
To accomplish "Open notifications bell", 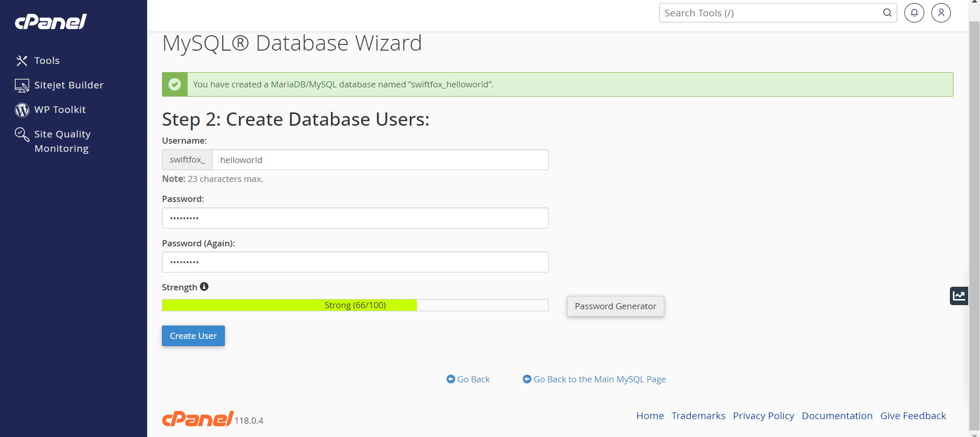I will click(914, 13).
